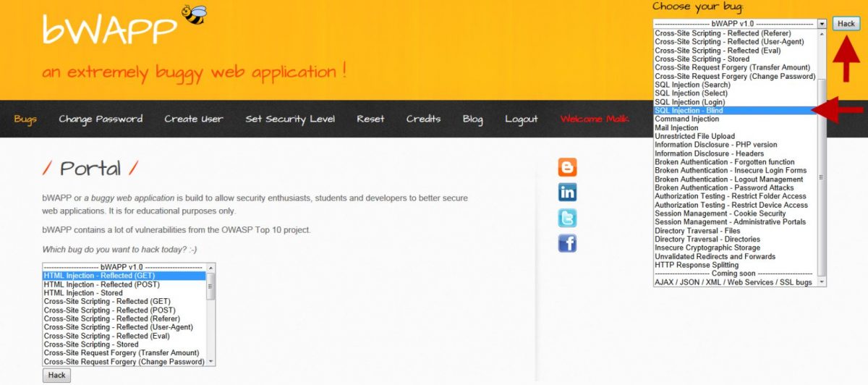Open the Blog menu link
This screenshot has height=385, width=868.
(472, 119)
